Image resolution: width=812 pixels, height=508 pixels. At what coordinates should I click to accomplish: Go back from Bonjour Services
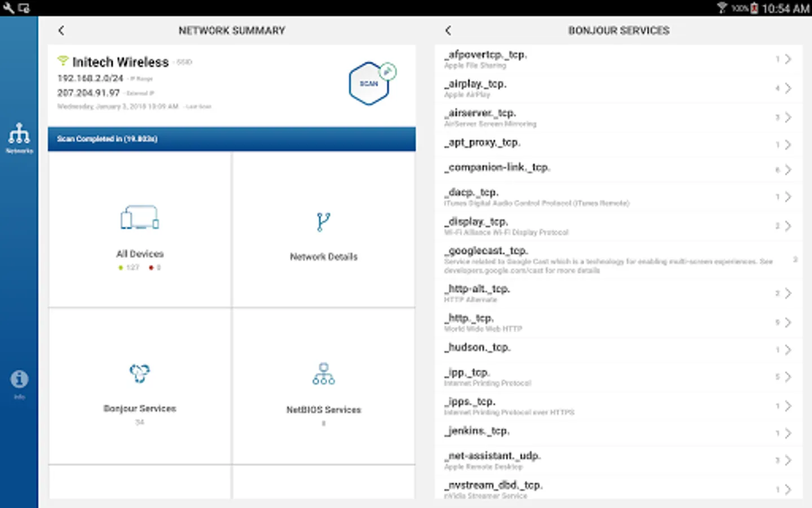[x=448, y=30]
